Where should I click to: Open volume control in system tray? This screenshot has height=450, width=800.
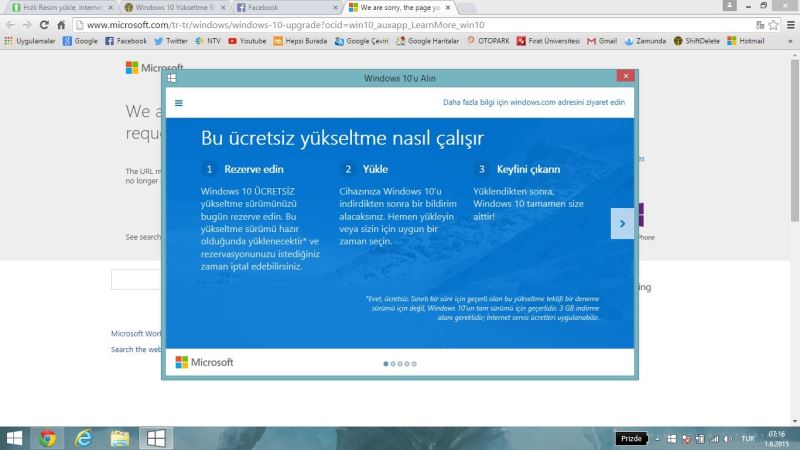click(728, 439)
